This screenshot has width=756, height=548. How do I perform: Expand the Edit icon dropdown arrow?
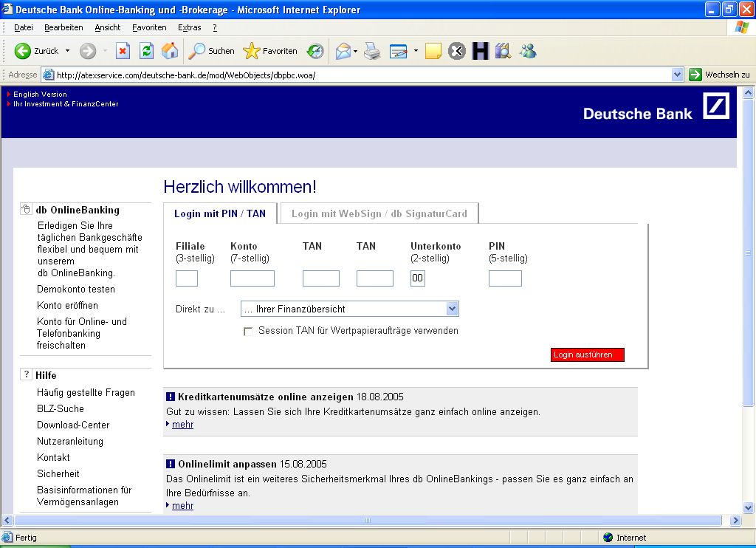pos(416,51)
